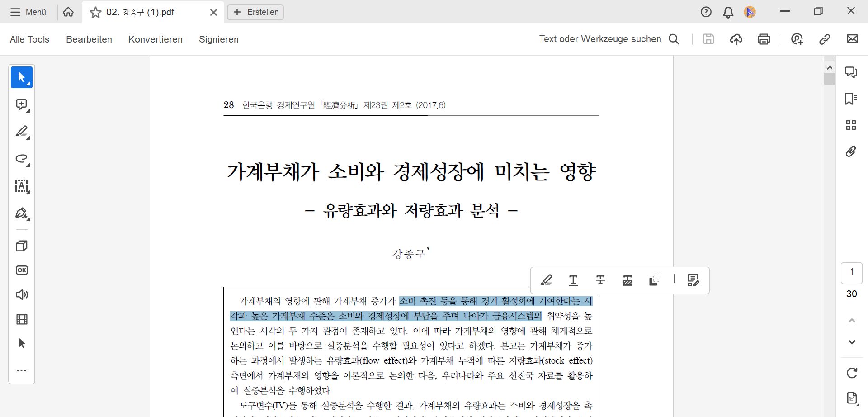Add a note to selected text
The image size is (868, 417).
(693, 280)
